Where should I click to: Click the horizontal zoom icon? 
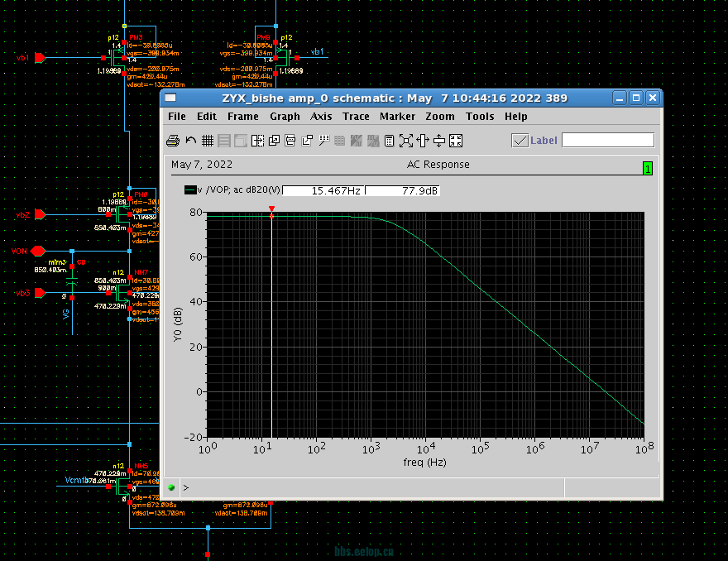[423, 141]
